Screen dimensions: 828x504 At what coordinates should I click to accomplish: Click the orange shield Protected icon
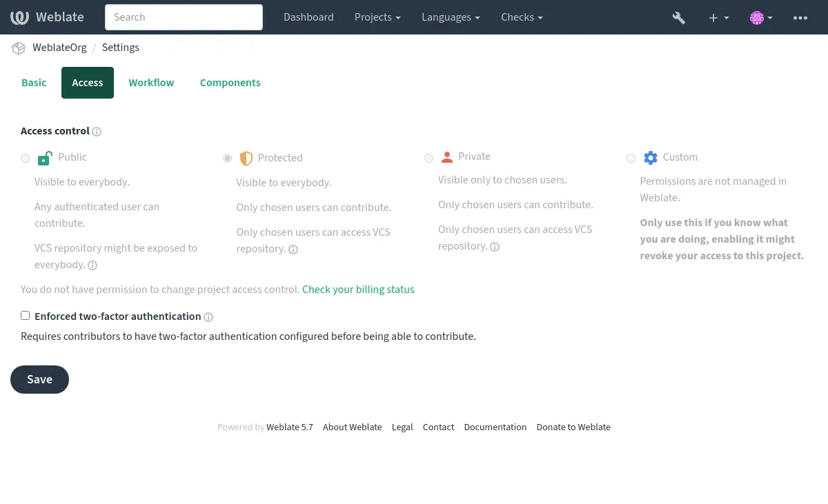(x=246, y=159)
